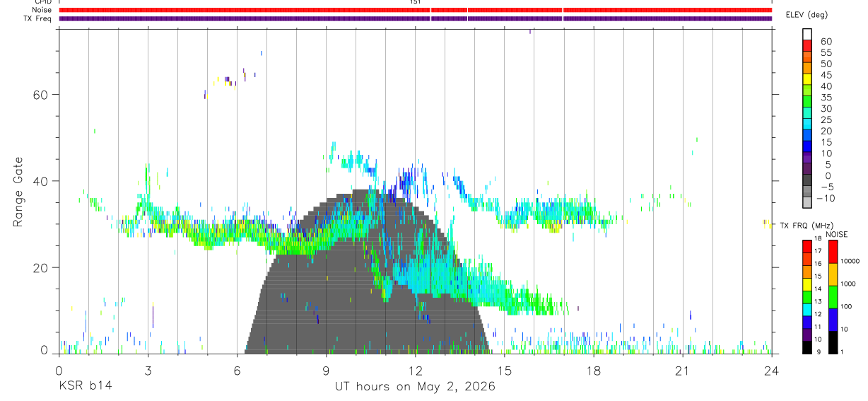Click ELEV colorbar value '25'
The width and height of the screenshot is (868, 401).
(x=826, y=120)
